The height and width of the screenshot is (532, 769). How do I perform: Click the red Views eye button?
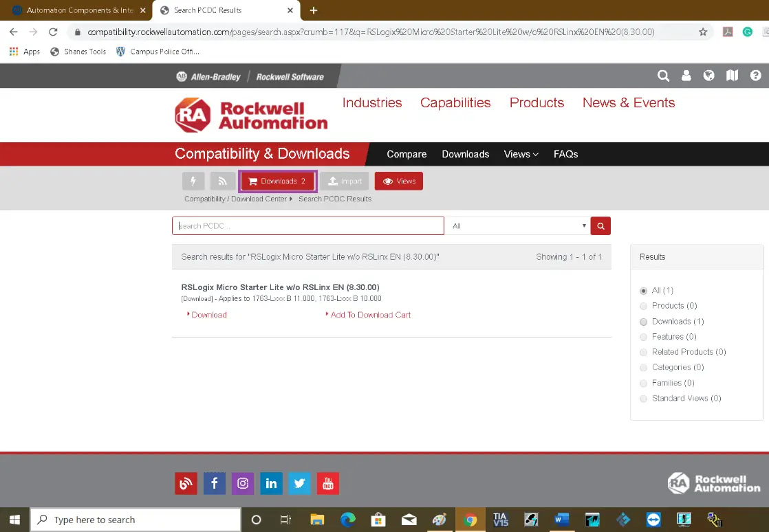click(x=399, y=181)
